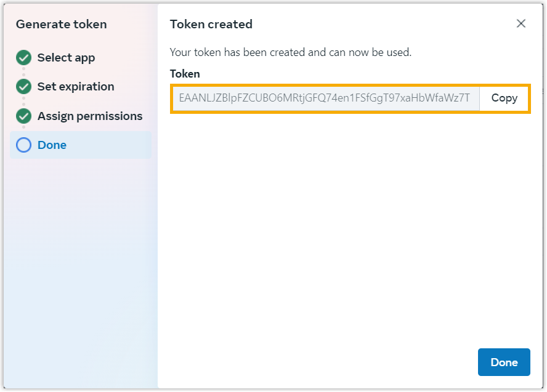Click the Token field label
Viewport: 547px width, 392px height.
185,74
